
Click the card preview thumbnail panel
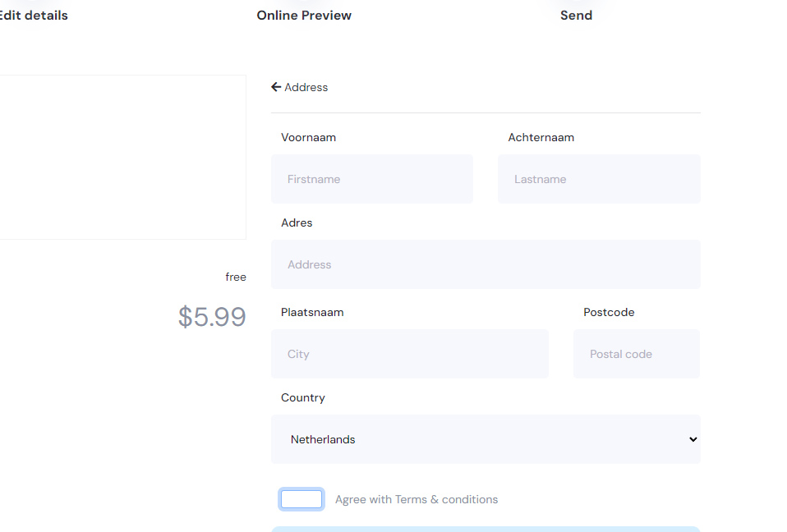pyautogui.click(x=123, y=157)
